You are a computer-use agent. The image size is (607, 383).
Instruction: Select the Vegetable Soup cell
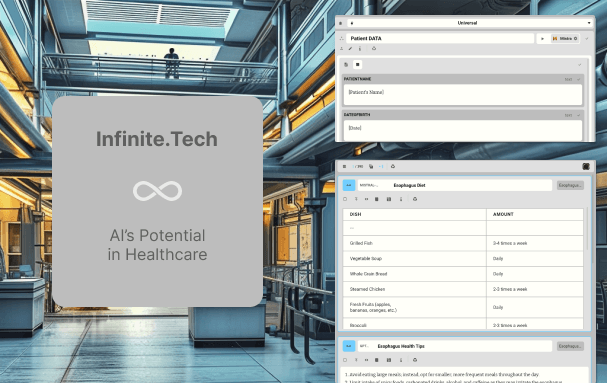pos(415,259)
